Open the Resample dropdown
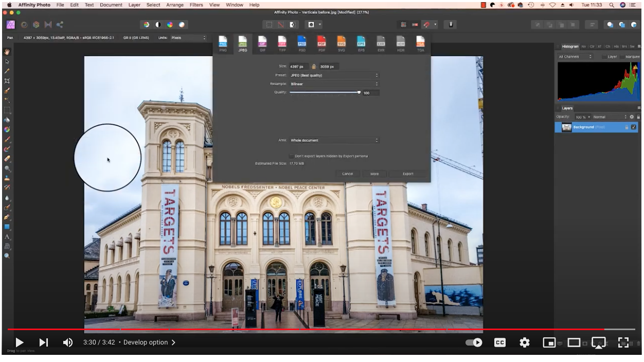Image resolution: width=644 pixels, height=362 pixels. [x=334, y=84]
